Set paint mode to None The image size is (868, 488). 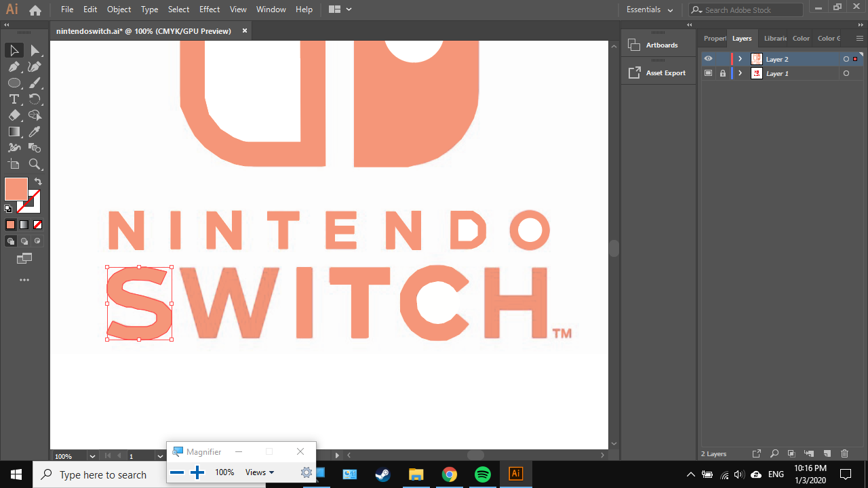coord(37,225)
